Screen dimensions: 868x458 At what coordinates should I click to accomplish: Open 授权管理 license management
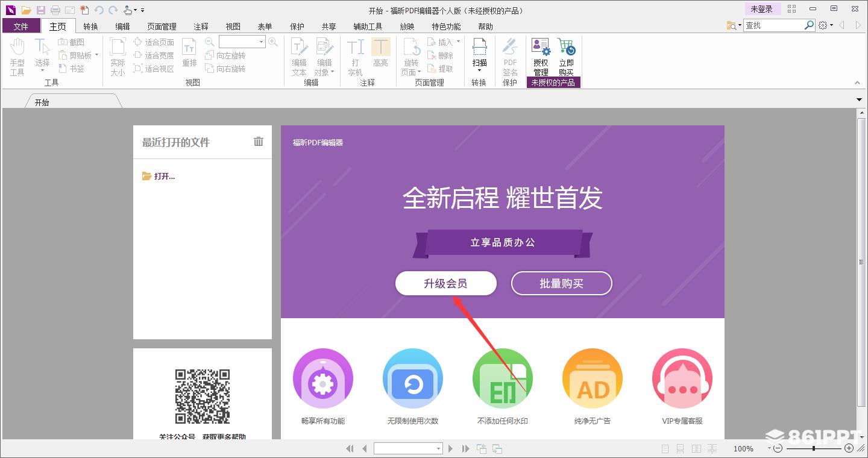pos(541,57)
